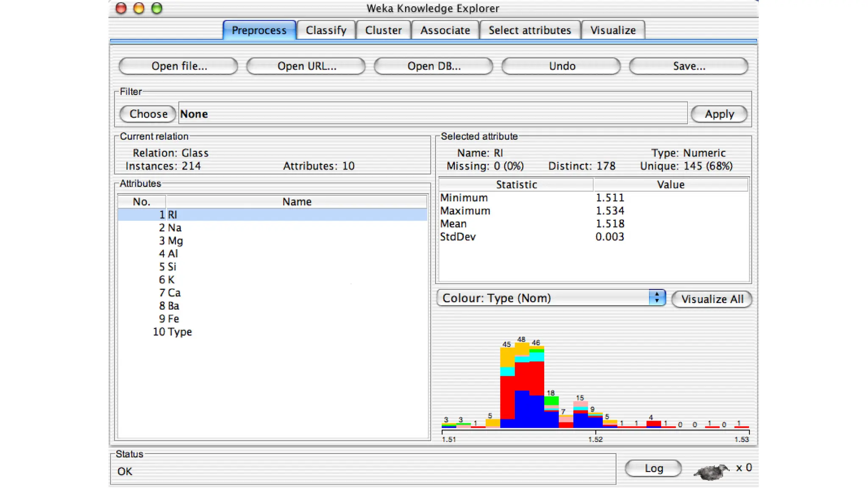Click the green zoom window button

click(157, 8)
